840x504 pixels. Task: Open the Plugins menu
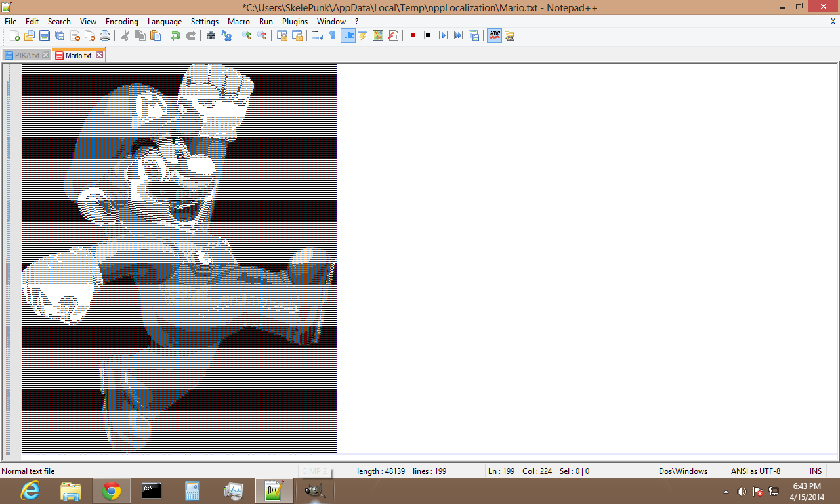[x=295, y=22]
